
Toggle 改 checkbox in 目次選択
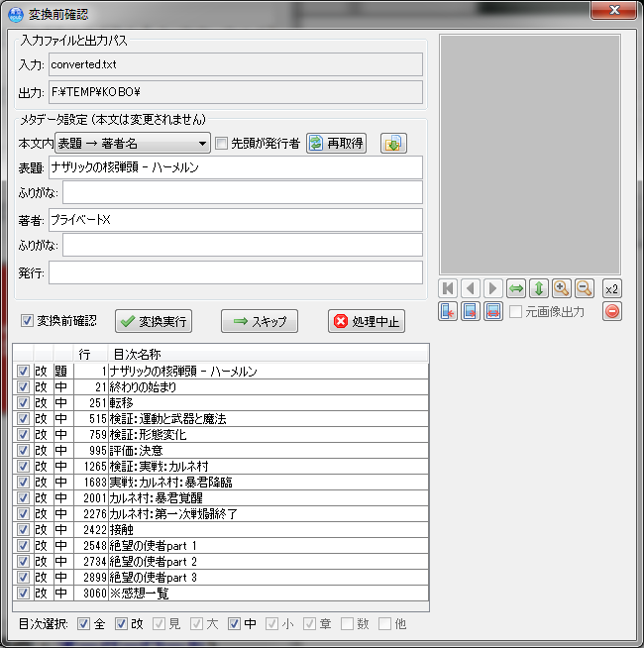(121, 623)
